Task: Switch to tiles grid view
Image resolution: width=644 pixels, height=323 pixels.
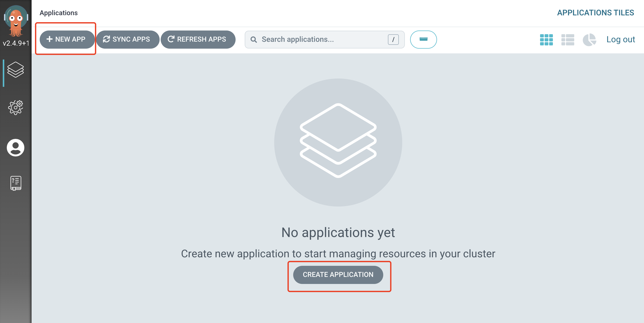Action: 546,39
